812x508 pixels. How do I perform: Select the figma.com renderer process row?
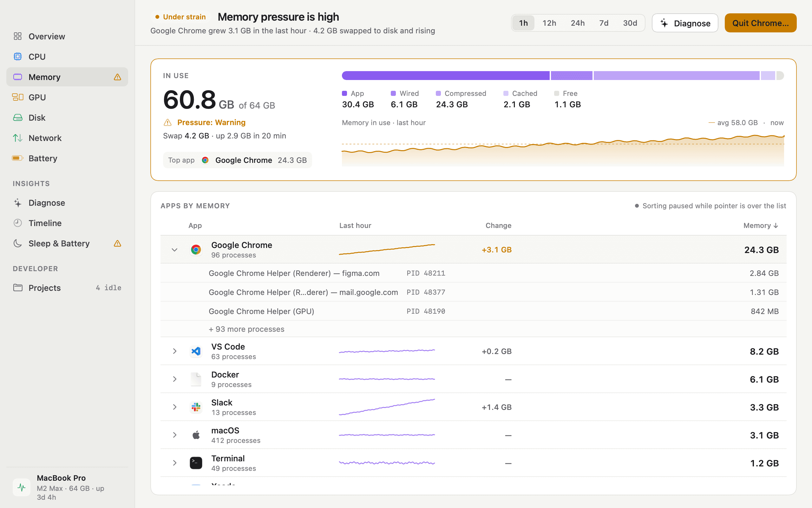coord(473,273)
